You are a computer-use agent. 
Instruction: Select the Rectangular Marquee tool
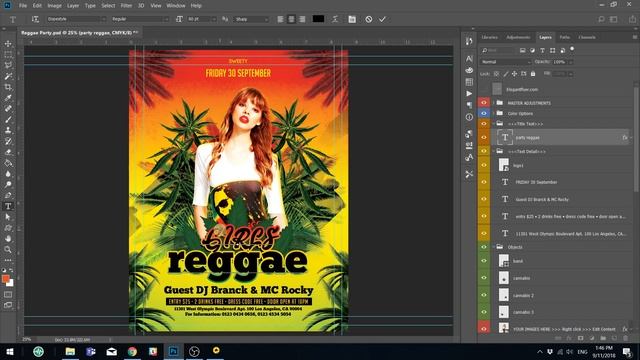click(8, 54)
